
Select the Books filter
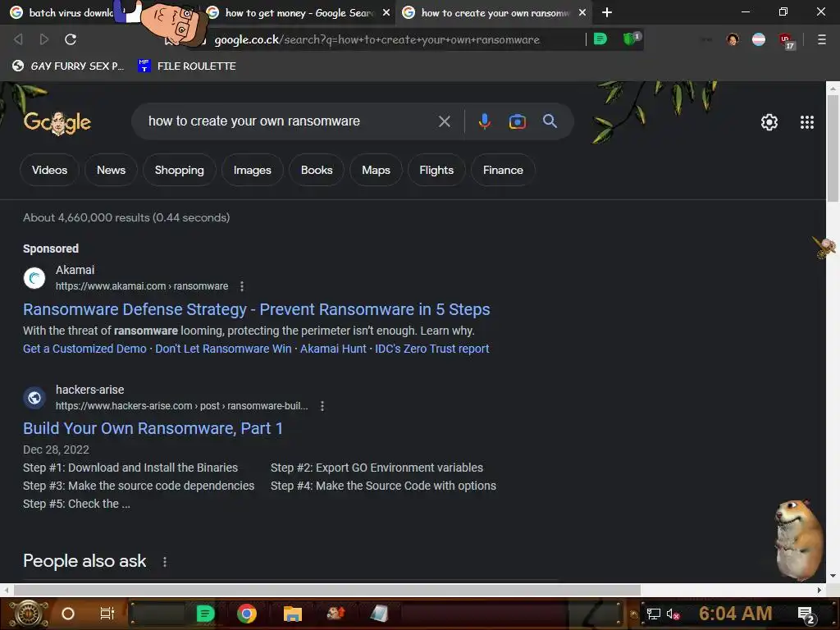[x=317, y=170]
